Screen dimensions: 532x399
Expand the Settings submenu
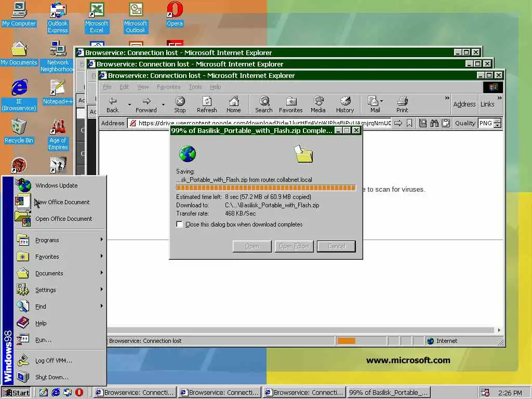click(x=60, y=290)
